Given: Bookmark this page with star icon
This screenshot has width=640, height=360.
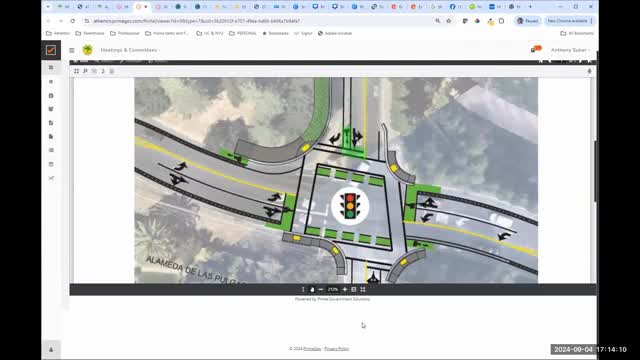Looking at the screenshot, I should tap(449, 21).
